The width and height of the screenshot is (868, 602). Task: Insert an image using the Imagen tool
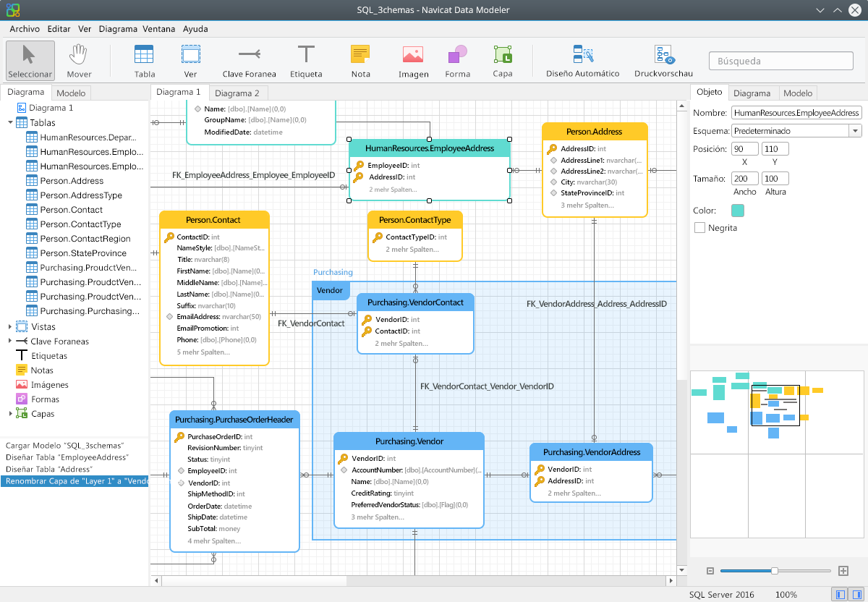click(412, 61)
